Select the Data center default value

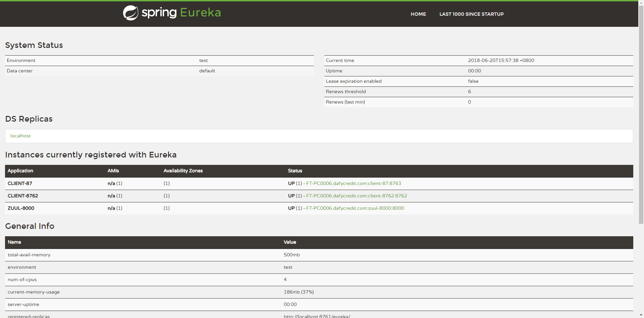coord(207,71)
